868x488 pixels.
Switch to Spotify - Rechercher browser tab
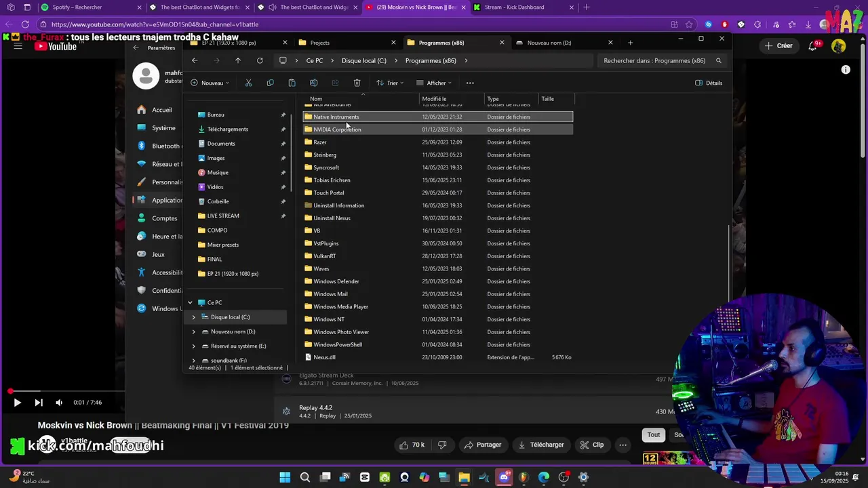[x=92, y=7]
